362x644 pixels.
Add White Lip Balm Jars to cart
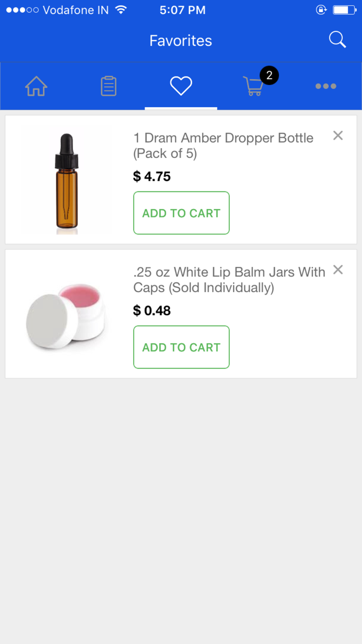point(181,347)
